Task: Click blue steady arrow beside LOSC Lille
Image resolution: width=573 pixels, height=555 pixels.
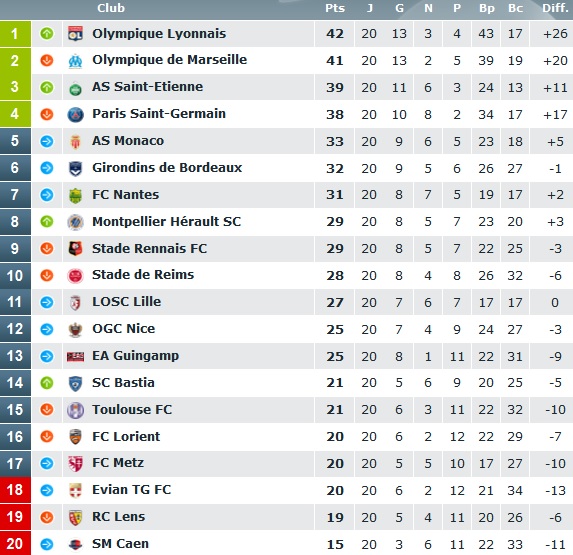Action: pos(47,302)
